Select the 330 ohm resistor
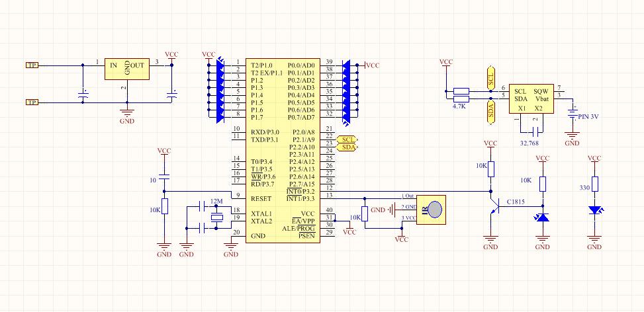 [x=594, y=184]
